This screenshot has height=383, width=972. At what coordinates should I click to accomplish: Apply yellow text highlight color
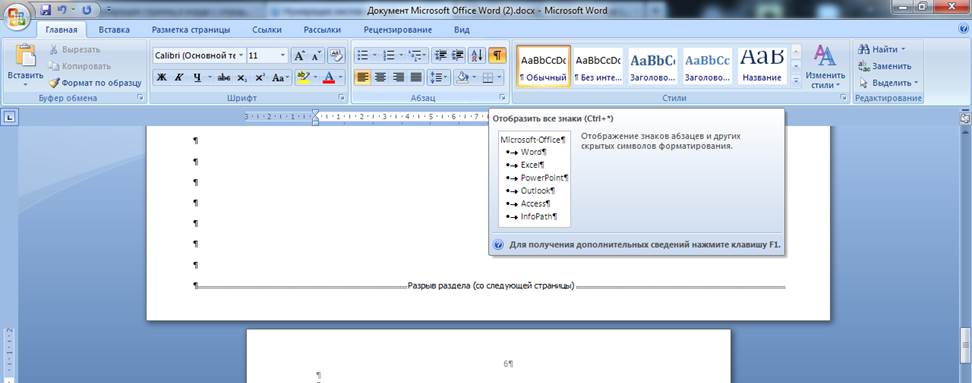tap(303, 77)
